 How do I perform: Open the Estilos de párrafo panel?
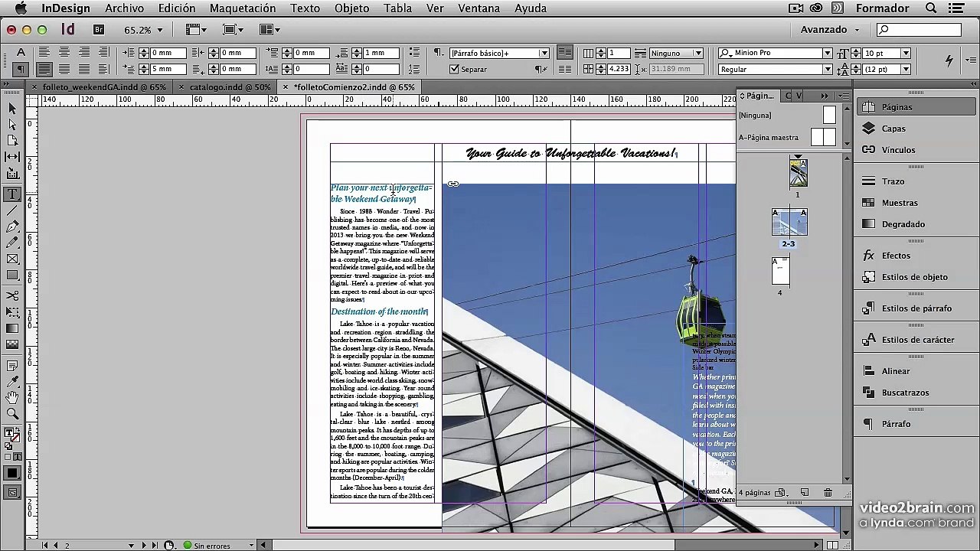[916, 308]
